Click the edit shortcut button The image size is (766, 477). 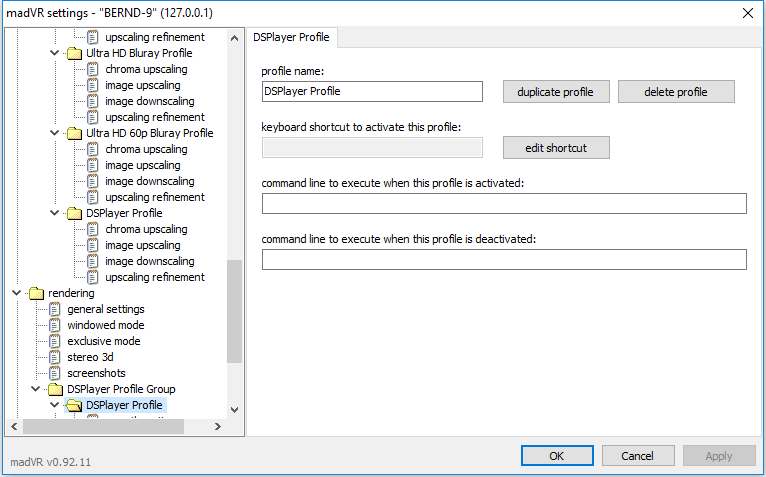coord(556,148)
